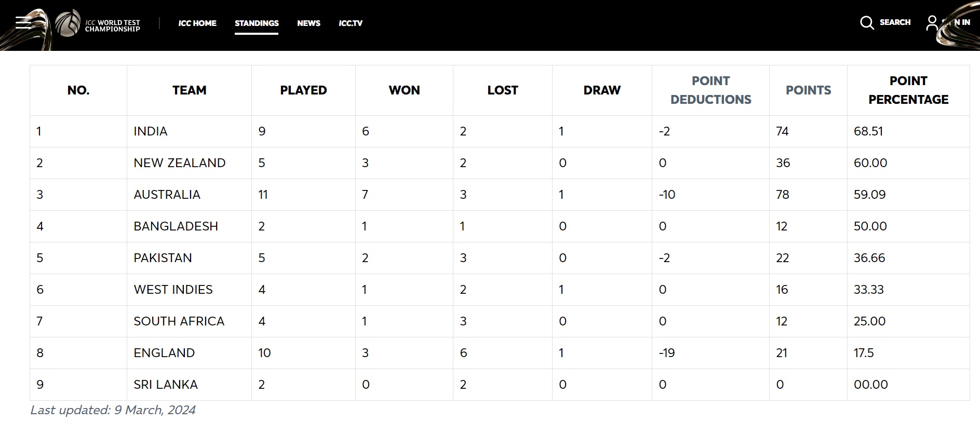This screenshot has height=422, width=980.
Task: Click the POINT DEDUCTIONS column header
Action: click(710, 90)
